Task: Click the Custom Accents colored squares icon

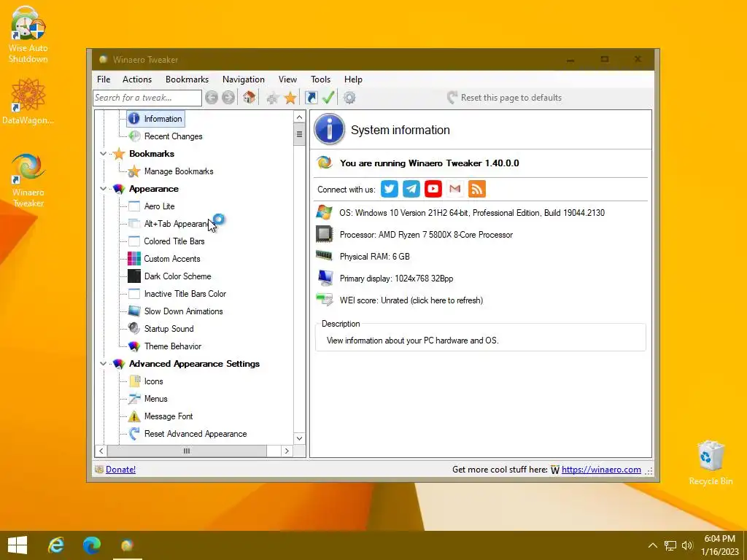Action: pos(134,259)
